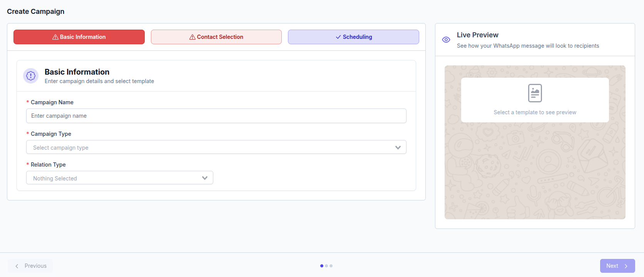Click the warning triangle on Contact Selection tab

pyautogui.click(x=192, y=37)
